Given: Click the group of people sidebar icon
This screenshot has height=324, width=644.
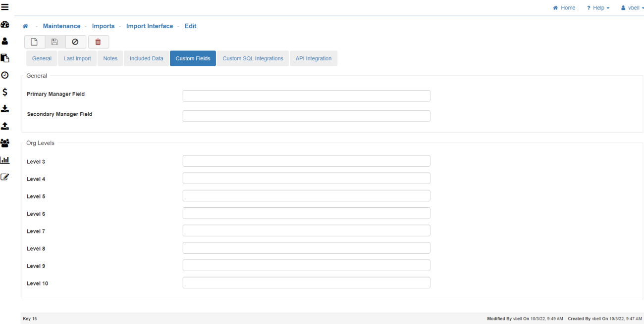Looking at the screenshot, I should 5,143.
